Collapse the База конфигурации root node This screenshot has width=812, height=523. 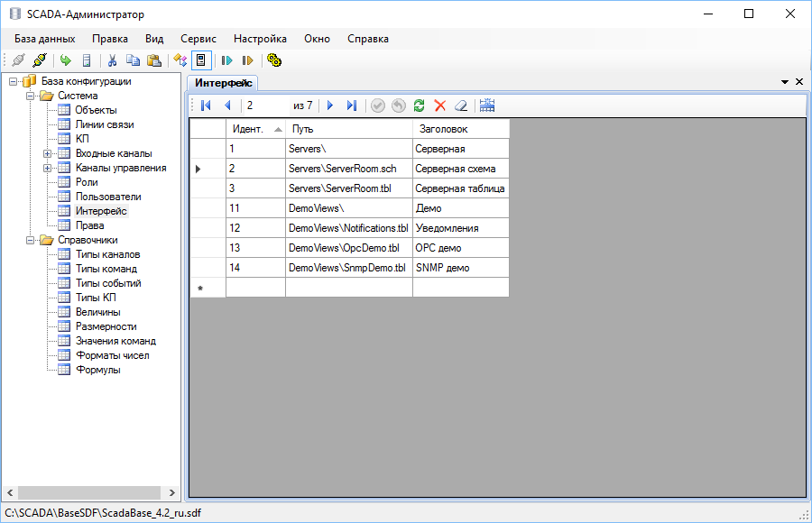(x=14, y=81)
